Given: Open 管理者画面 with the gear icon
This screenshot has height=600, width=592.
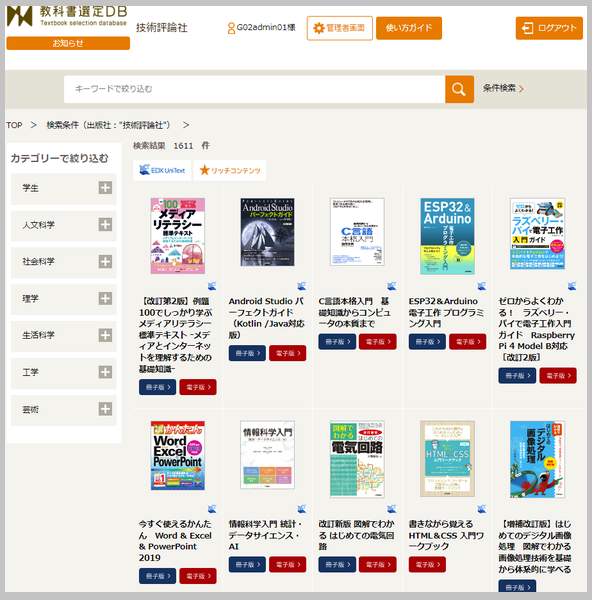Looking at the screenshot, I should click(339, 28).
